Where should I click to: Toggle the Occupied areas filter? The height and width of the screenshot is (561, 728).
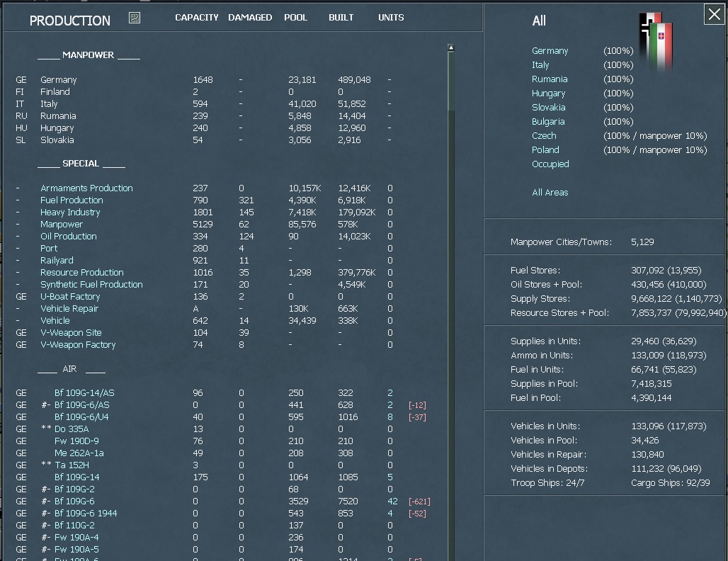pyautogui.click(x=550, y=164)
